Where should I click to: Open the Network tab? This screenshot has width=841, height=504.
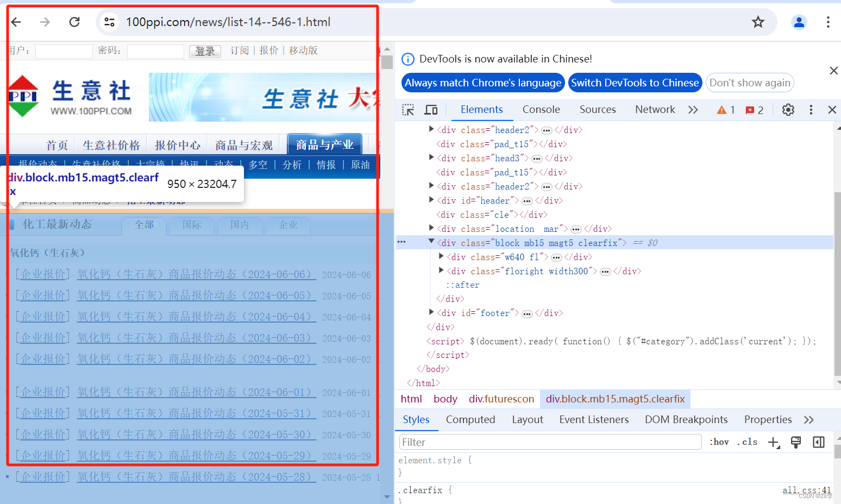point(655,110)
